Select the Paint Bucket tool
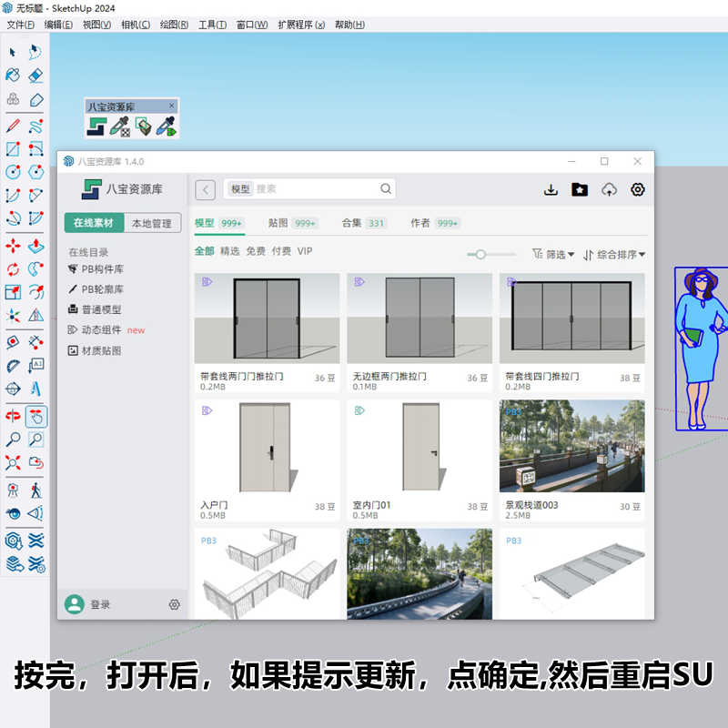This screenshot has width=728, height=728. (x=14, y=76)
